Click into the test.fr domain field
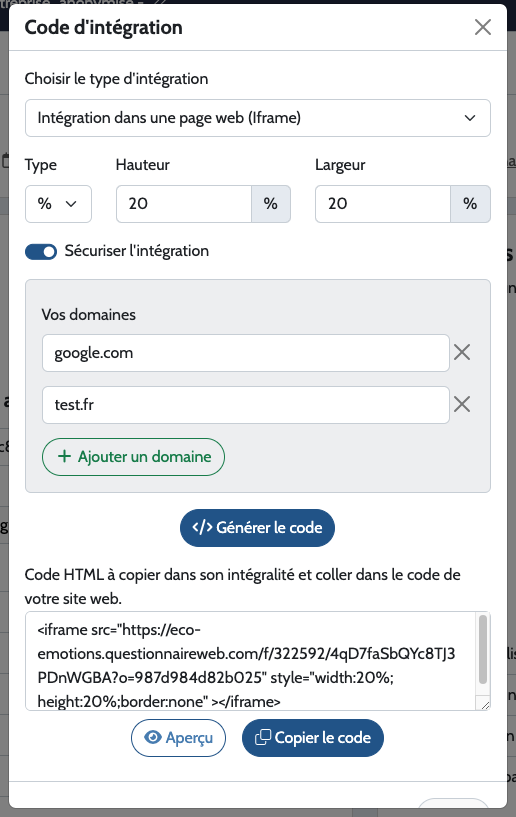 point(245,405)
